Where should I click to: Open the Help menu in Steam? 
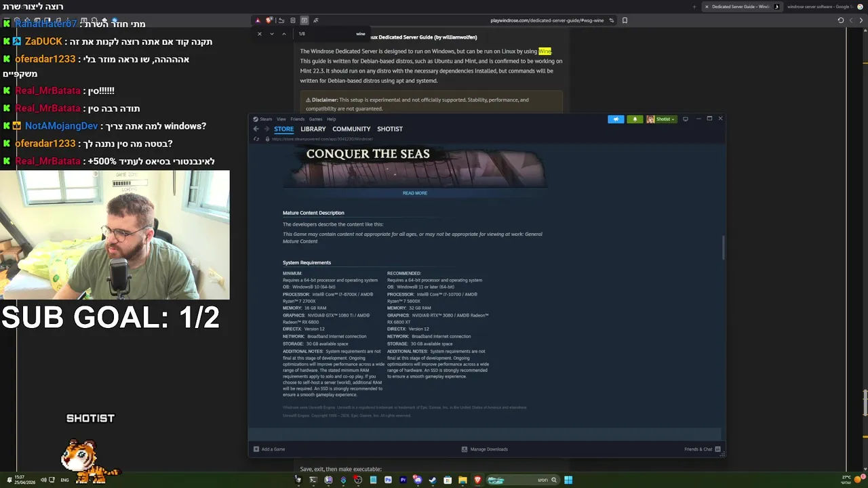point(331,119)
